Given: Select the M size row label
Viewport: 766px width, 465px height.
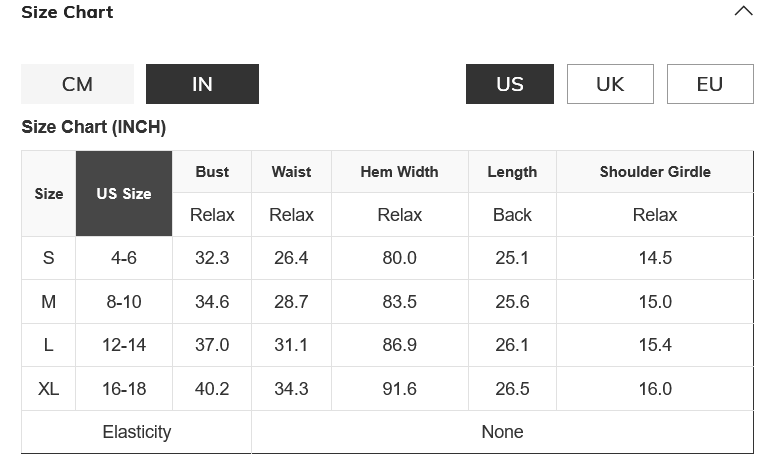Looking at the screenshot, I should pos(48,302).
